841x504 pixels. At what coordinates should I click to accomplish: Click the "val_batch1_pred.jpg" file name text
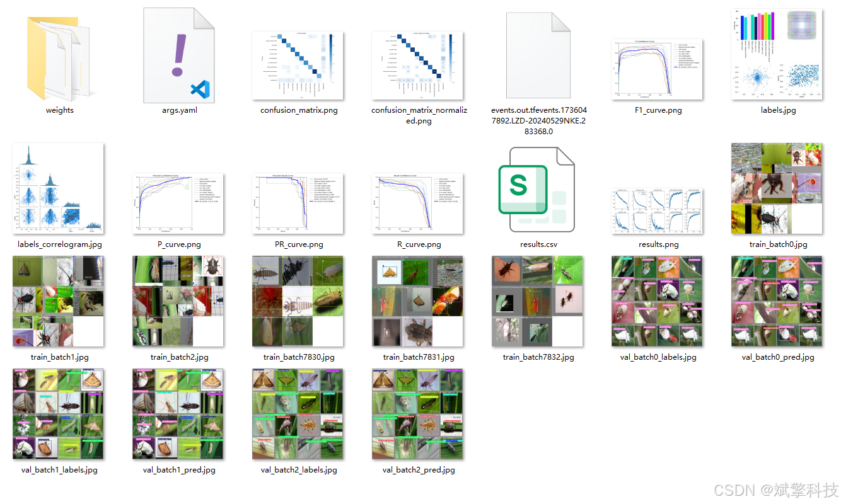tap(179, 470)
